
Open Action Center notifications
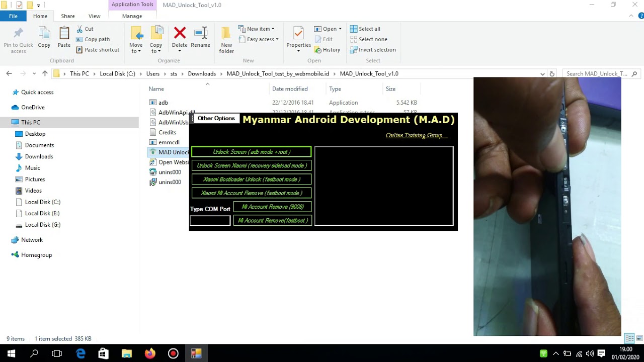click(x=601, y=353)
